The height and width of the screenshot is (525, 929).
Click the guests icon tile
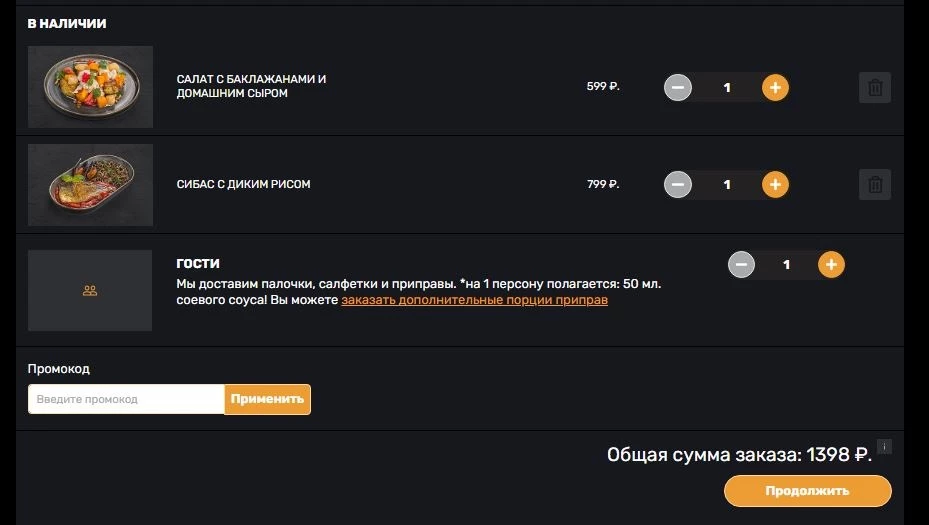click(x=90, y=291)
